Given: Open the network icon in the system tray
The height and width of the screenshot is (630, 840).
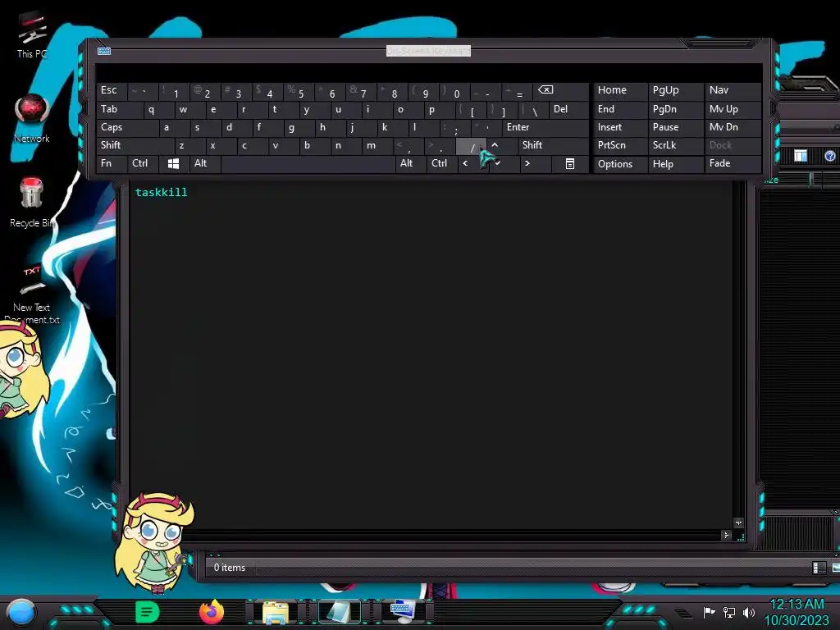Looking at the screenshot, I should pyautogui.click(x=728, y=612).
